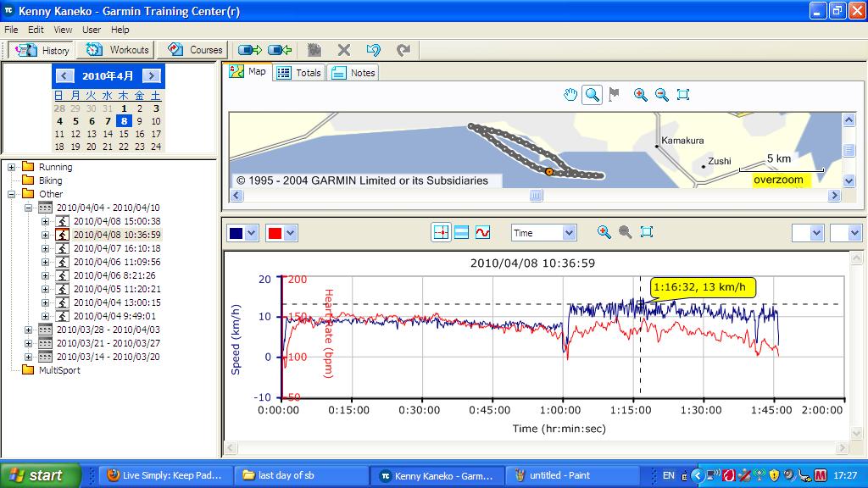
Task: Select activity 2010/04/05 11:20:21
Action: [117, 289]
